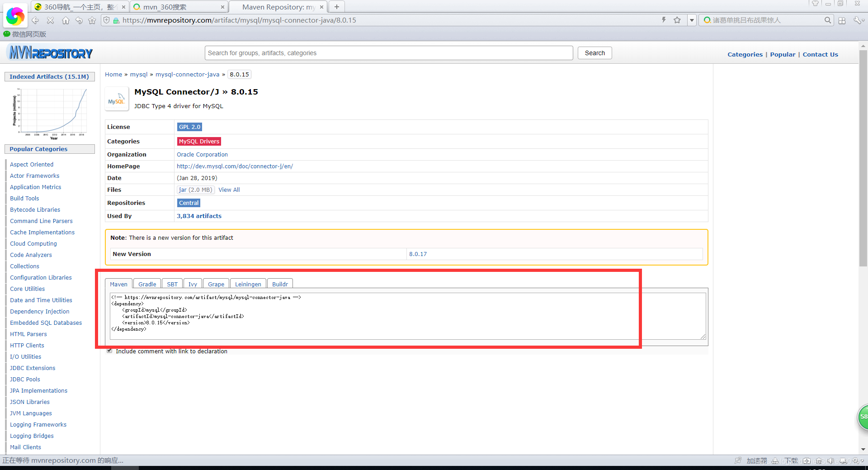868x470 pixels.
Task: Open the Oracle Corporation link
Action: point(202,154)
